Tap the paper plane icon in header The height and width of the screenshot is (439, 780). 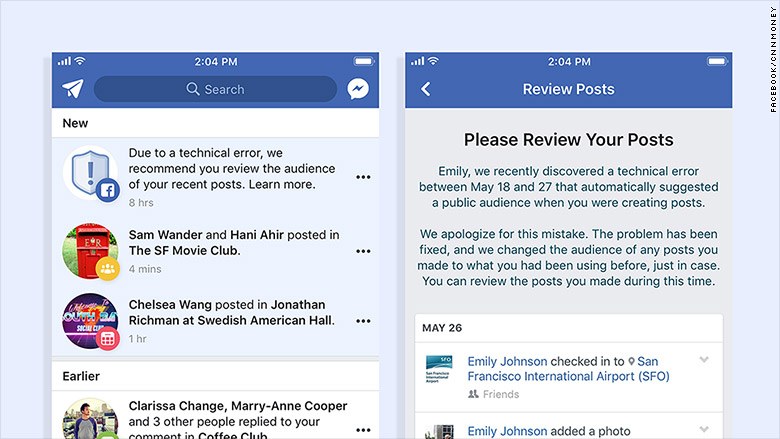pyautogui.click(x=72, y=89)
